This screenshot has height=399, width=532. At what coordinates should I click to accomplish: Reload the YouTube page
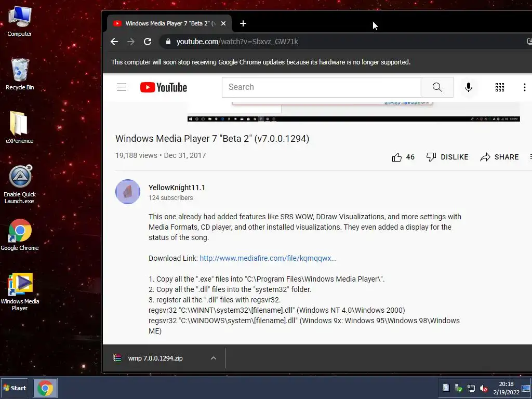click(x=147, y=42)
